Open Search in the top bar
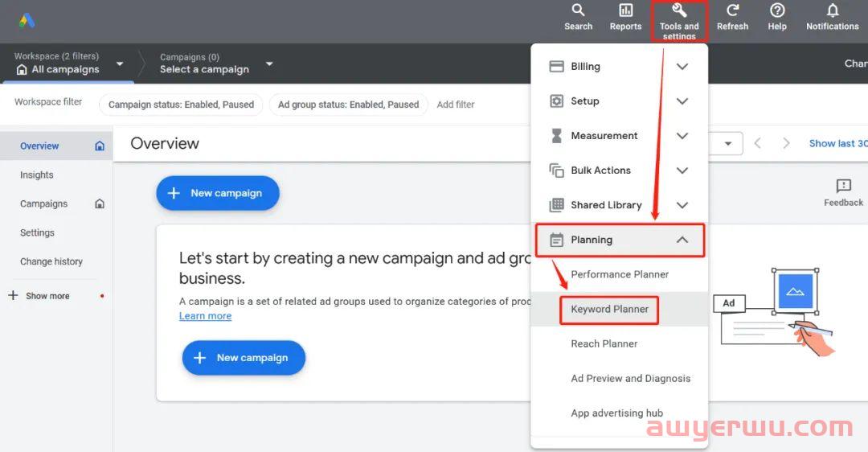This screenshot has width=868, height=452. pos(578,17)
